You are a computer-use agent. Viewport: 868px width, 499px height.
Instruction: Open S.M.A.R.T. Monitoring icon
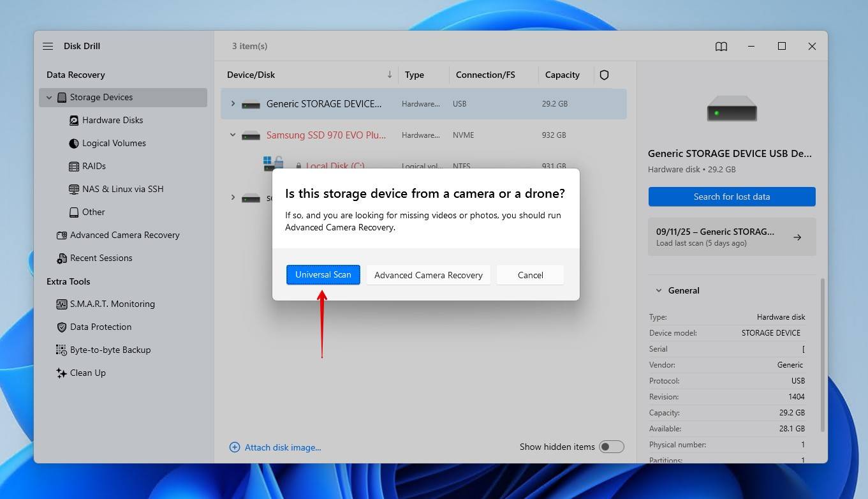click(x=62, y=304)
